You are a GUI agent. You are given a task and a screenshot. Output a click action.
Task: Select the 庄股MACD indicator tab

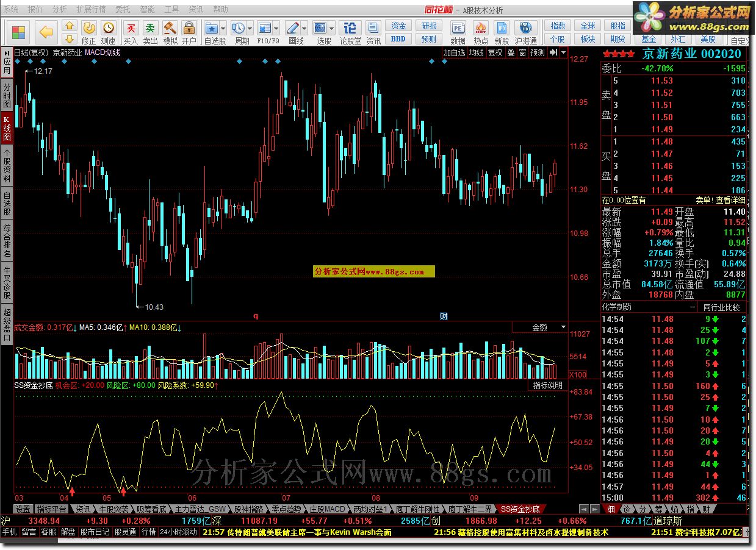pos(327,509)
